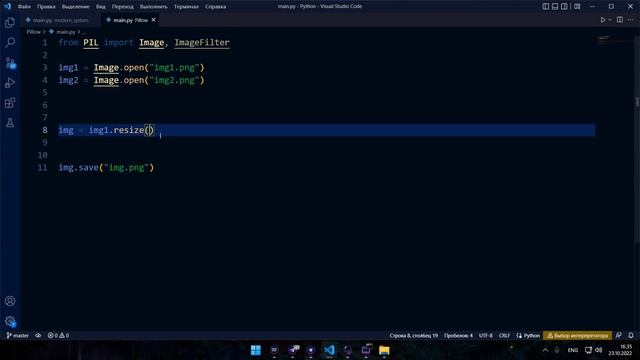Open Windows Start menu
The height and width of the screenshot is (360, 640).
click(256, 350)
